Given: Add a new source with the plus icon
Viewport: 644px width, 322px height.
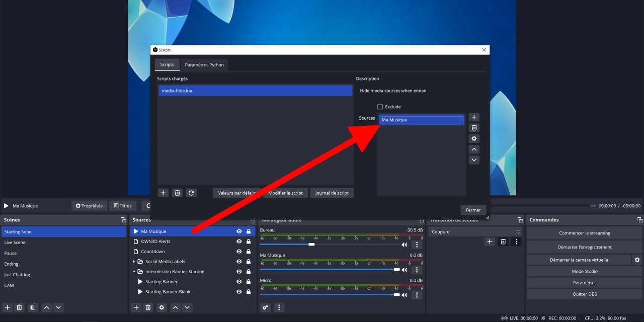Looking at the screenshot, I should (136, 307).
